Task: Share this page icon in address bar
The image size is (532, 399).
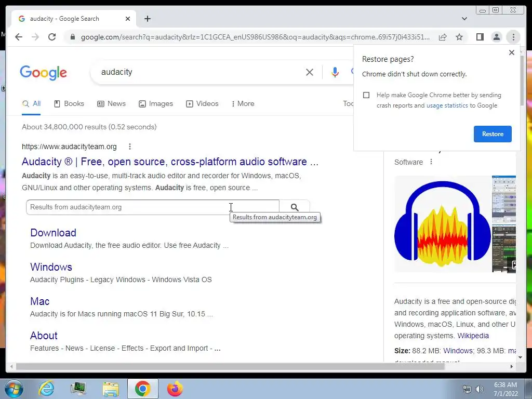Action: point(443,37)
